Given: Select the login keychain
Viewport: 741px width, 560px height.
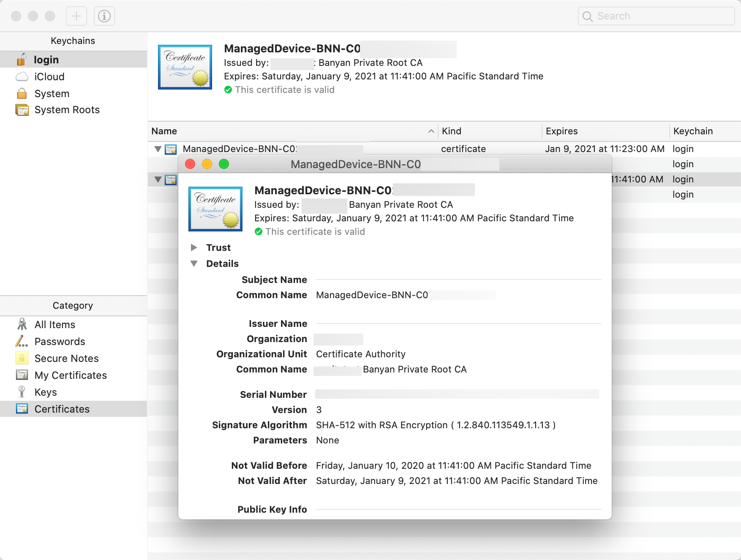Looking at the screenshot, I should (x=46, y=60).
